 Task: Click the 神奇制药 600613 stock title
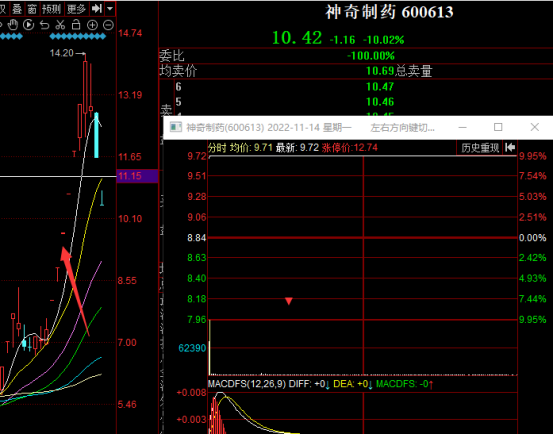coord(389,12)
